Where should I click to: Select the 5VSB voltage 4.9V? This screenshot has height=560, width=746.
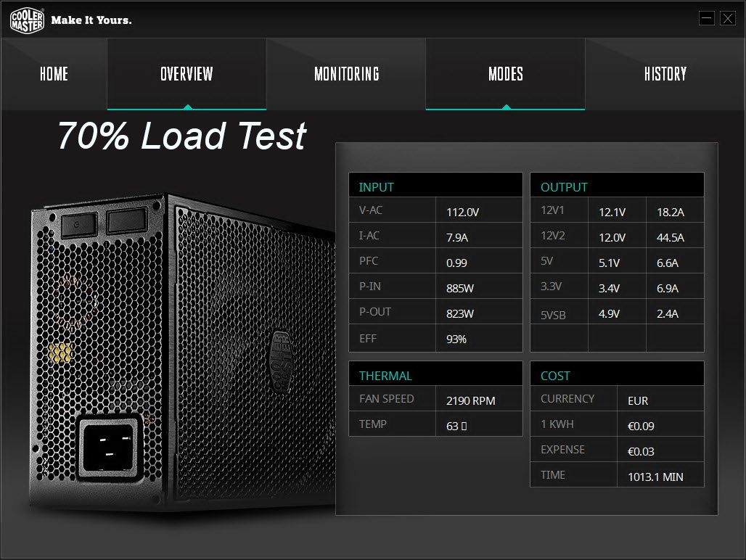[609, 314]
